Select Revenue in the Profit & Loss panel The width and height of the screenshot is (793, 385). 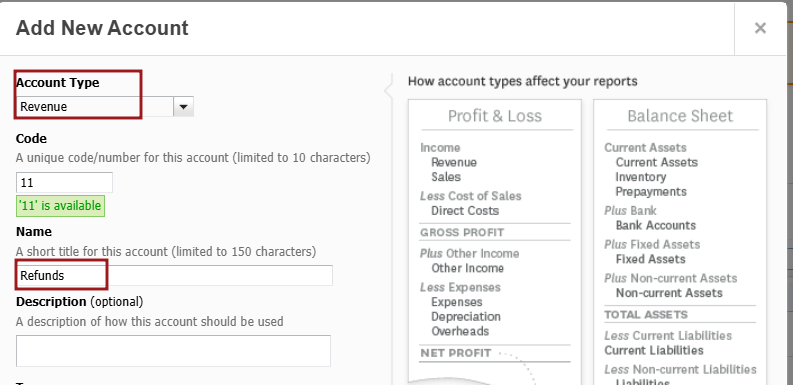point(454,162)
